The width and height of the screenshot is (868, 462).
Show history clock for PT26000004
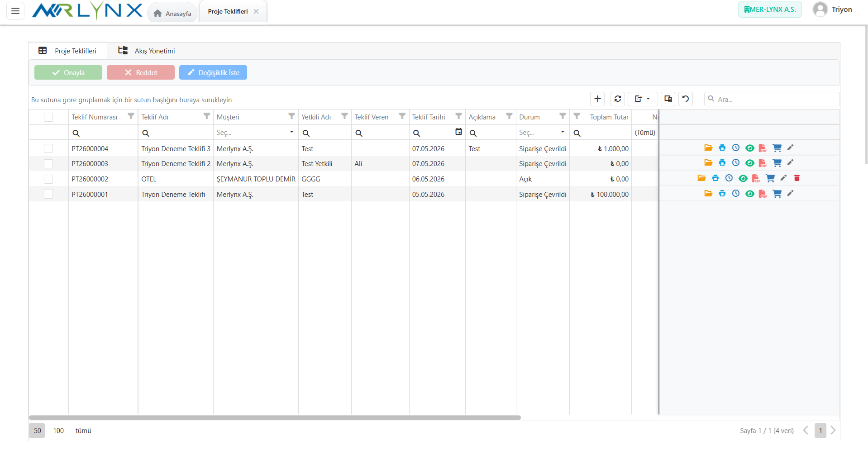736,148
